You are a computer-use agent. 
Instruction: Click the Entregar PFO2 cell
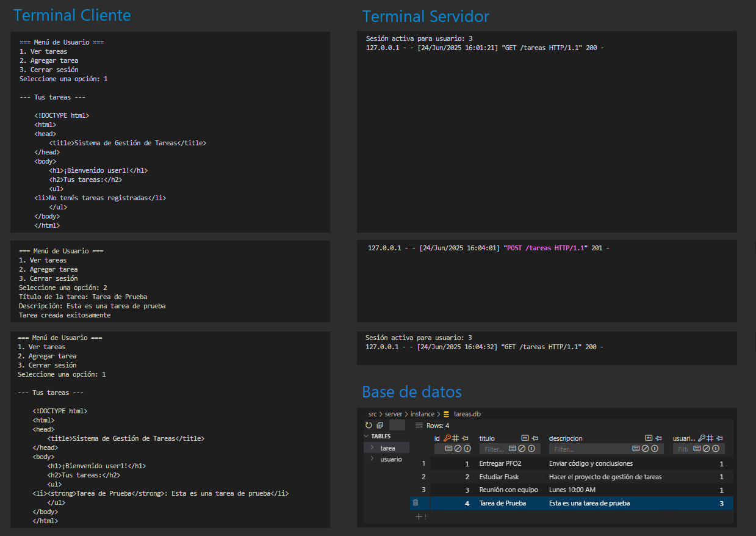point(500,463)
